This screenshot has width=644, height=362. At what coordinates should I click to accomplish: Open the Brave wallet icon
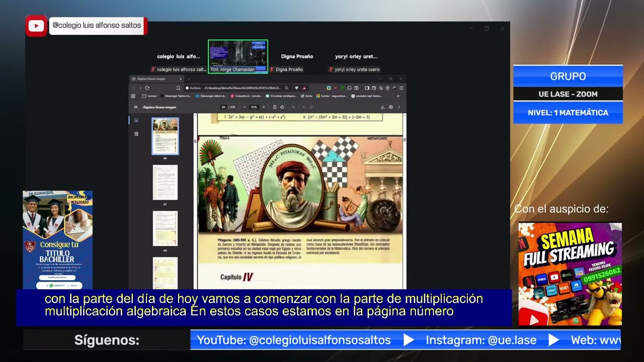click(374, 88)
